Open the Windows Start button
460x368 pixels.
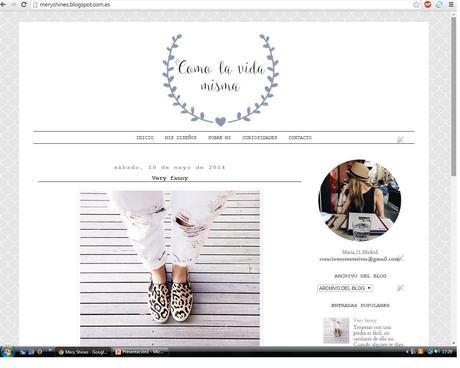7,352
